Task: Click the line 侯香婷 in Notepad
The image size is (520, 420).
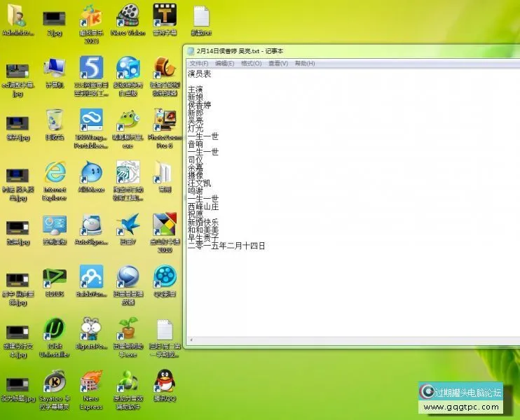Action: tap(199, 105)
